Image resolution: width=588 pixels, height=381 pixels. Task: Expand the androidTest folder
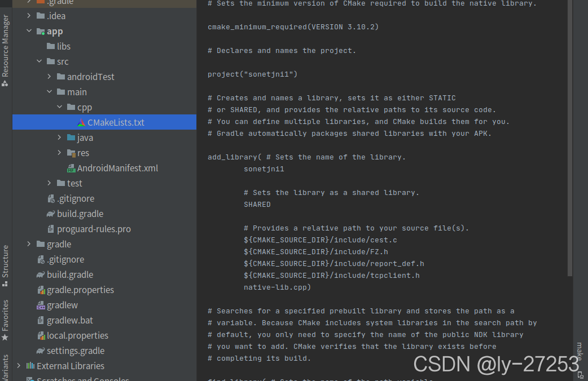point(50,77)
